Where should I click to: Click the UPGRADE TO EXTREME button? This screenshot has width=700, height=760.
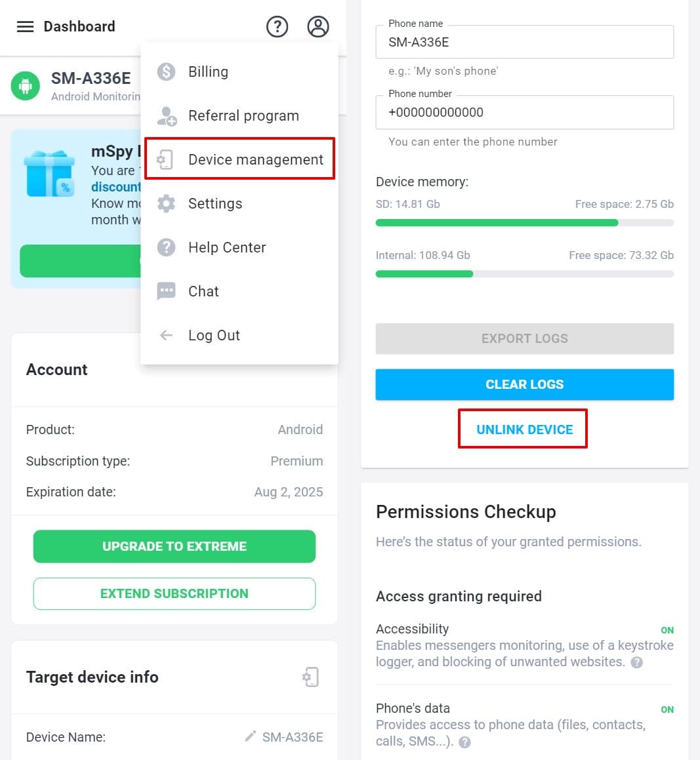[175, 546]
